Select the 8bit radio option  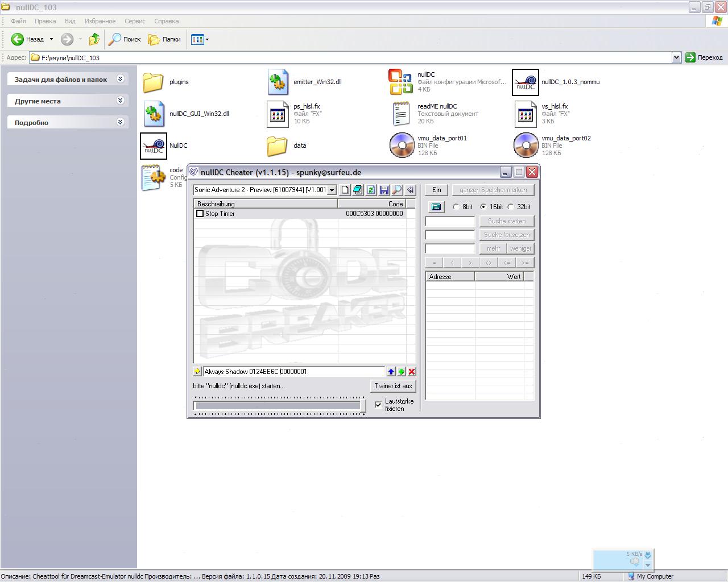pos(456,207)
